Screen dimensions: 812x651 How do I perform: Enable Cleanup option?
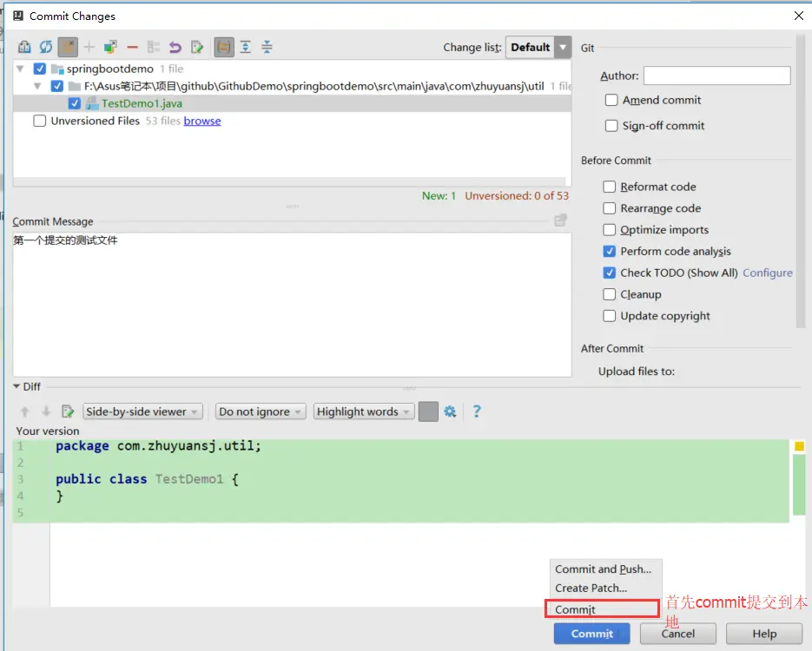[x=610, y=294]
